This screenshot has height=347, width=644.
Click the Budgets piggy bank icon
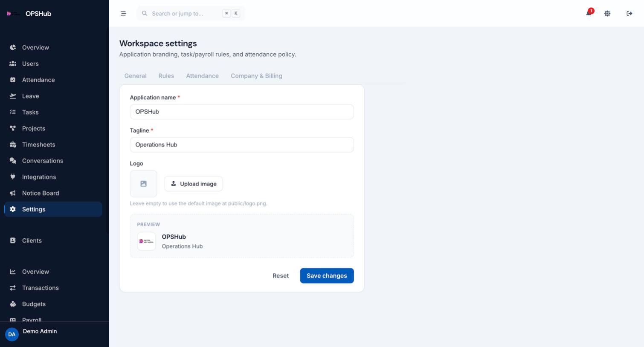[x=13, y=304]
